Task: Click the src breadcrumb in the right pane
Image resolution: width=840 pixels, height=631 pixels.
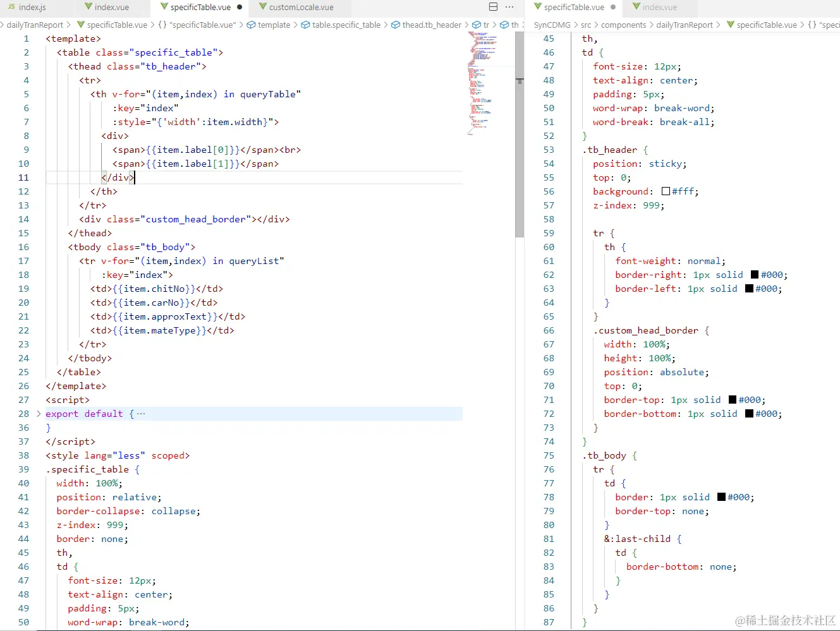Action: [588, 25]
